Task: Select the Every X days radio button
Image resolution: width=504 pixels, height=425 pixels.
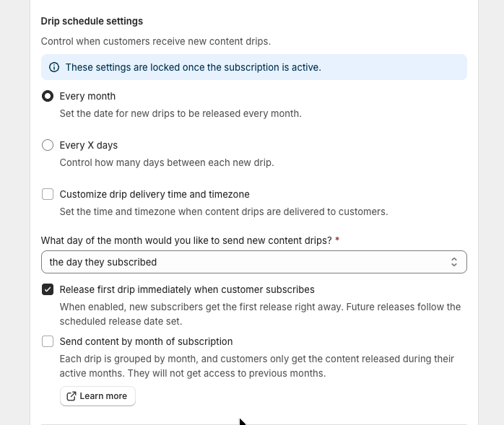Action: point(48,145)
